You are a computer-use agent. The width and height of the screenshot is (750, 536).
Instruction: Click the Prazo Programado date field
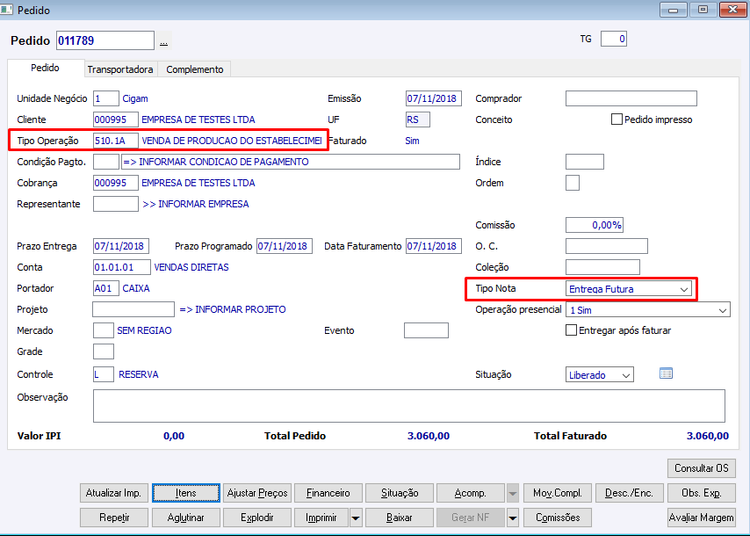[284, 246]
